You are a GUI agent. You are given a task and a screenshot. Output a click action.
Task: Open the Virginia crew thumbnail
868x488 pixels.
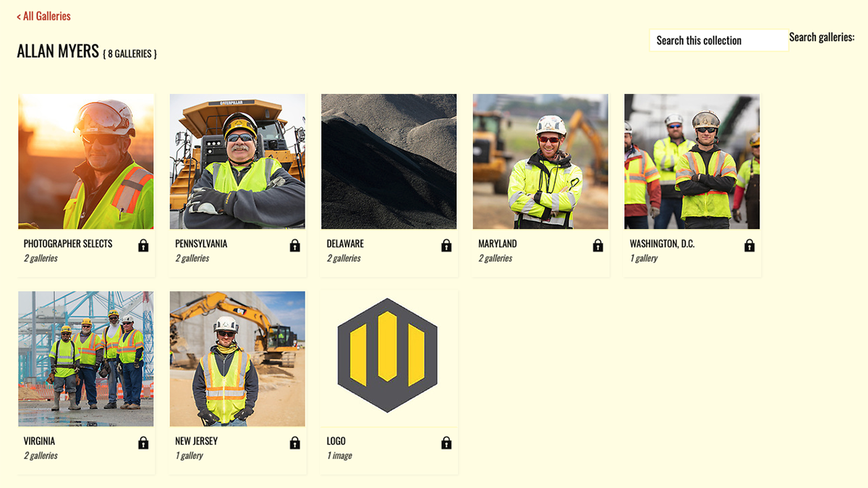point(86,359)
